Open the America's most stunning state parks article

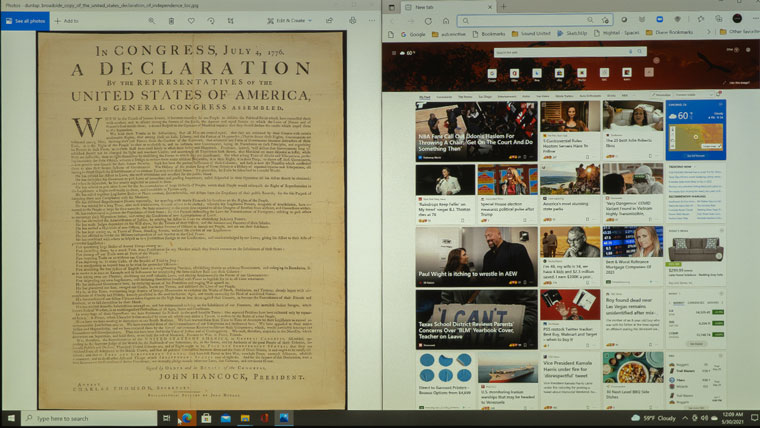(570, 193)
